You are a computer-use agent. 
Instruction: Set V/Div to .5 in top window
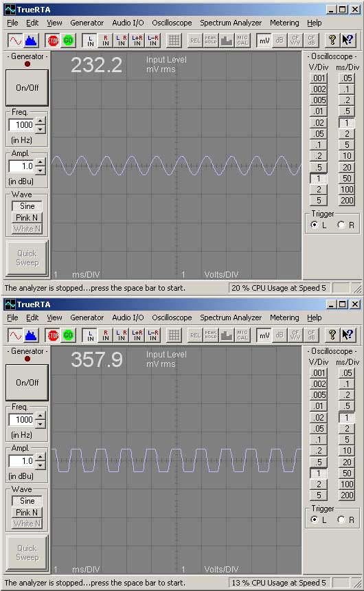[319, 168]
